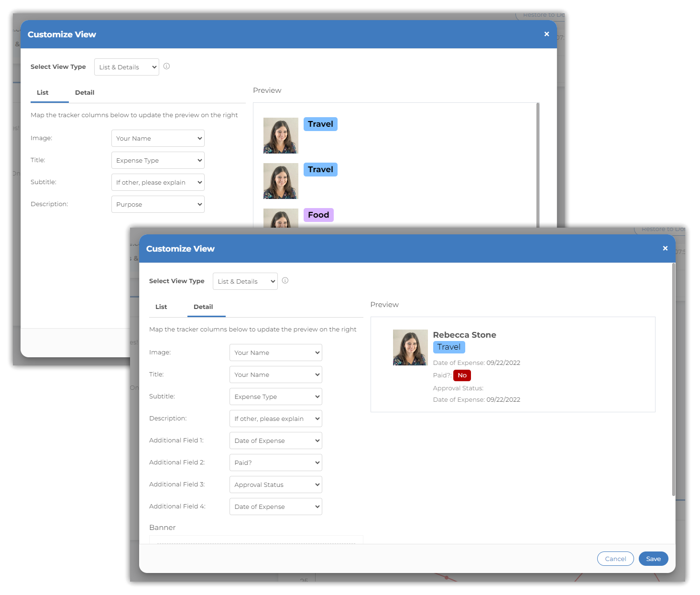Image resolution: width=700 pixels, height=595 pixels.
Task: Click the purple Food tag in preview
Action: click(x=318, y=215)
